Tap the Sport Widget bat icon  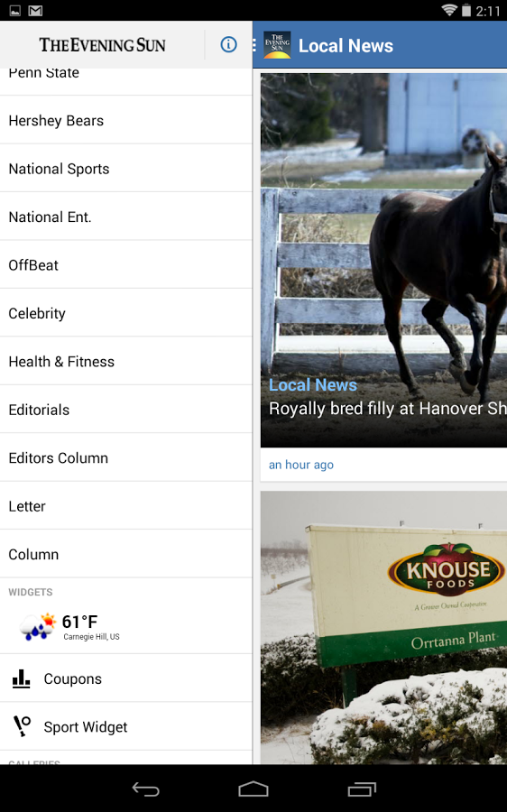point(22,726)
